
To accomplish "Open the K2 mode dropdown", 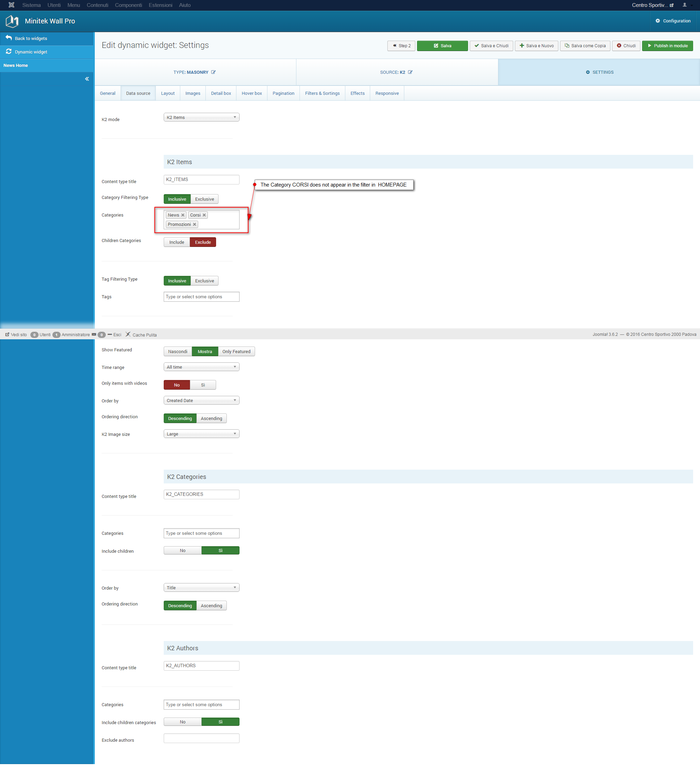I will (202, 118).
